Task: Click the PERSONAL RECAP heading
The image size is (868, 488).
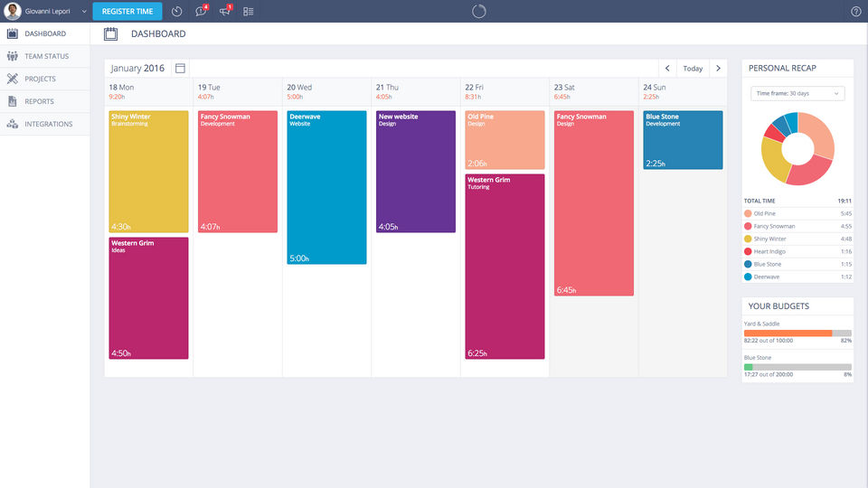Action: [782, 68]
